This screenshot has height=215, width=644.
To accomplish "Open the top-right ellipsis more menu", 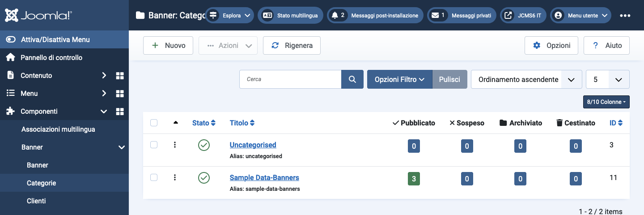I will 625,15.
